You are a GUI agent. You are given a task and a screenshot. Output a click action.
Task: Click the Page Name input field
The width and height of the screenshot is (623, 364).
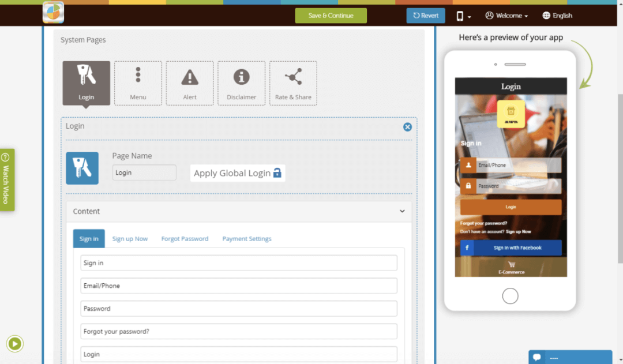click(144, 172)
